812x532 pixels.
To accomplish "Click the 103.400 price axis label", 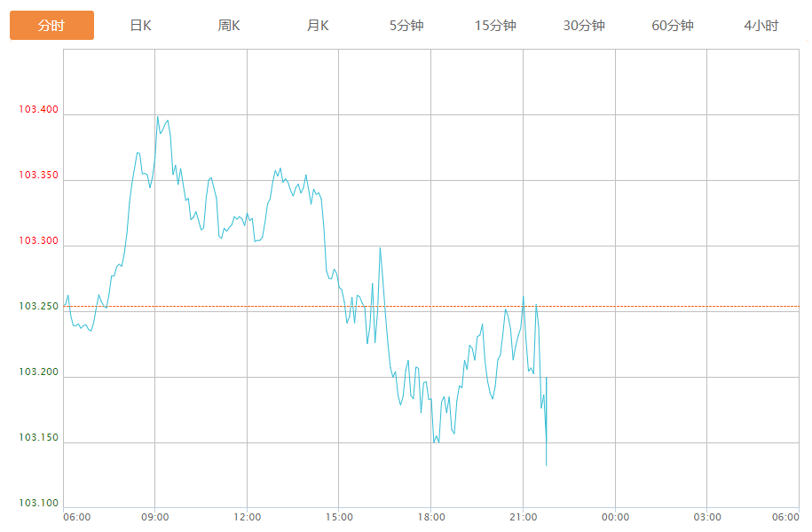I will click(x=38, y=110).
